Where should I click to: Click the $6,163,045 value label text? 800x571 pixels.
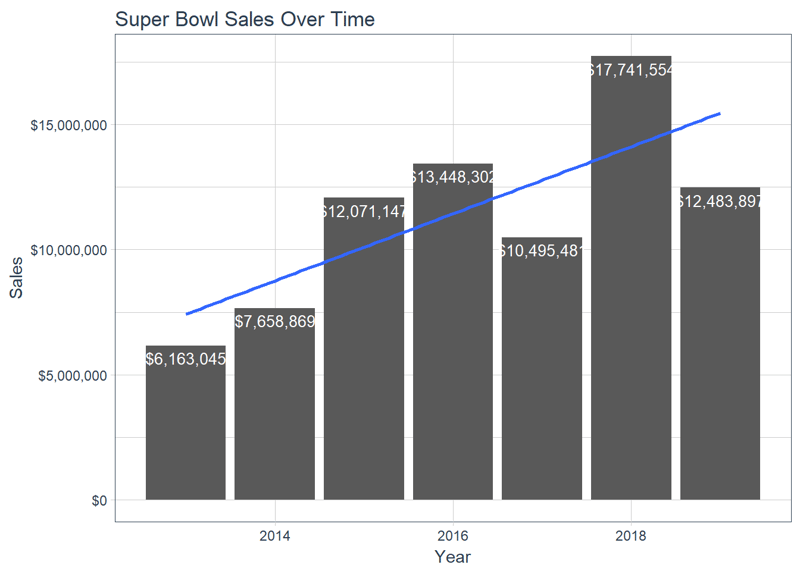pos(186,359)
